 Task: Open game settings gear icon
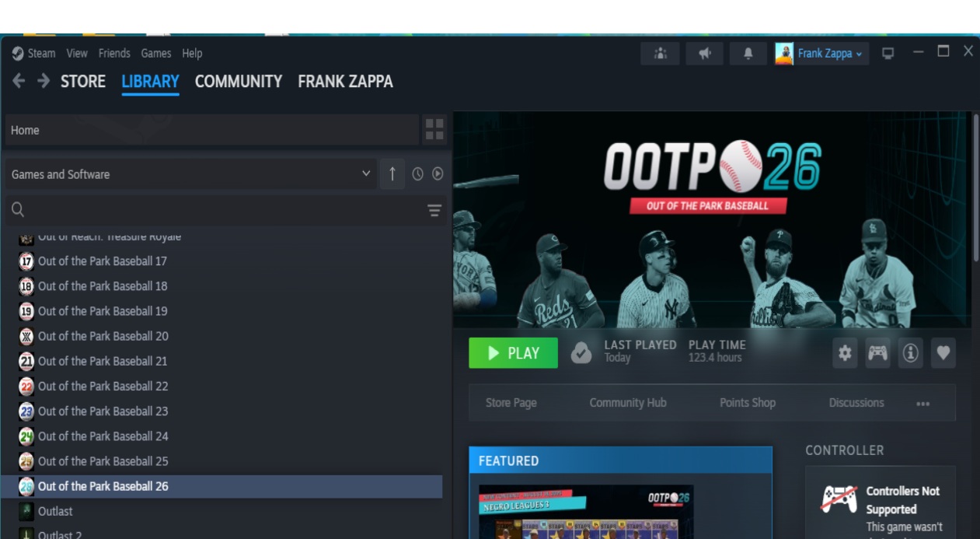coord(845,353)
